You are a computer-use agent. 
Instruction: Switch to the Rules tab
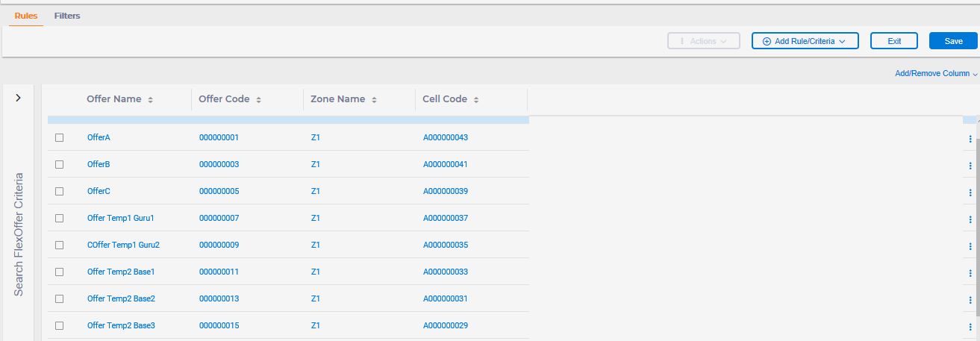[x=26, y=16]
